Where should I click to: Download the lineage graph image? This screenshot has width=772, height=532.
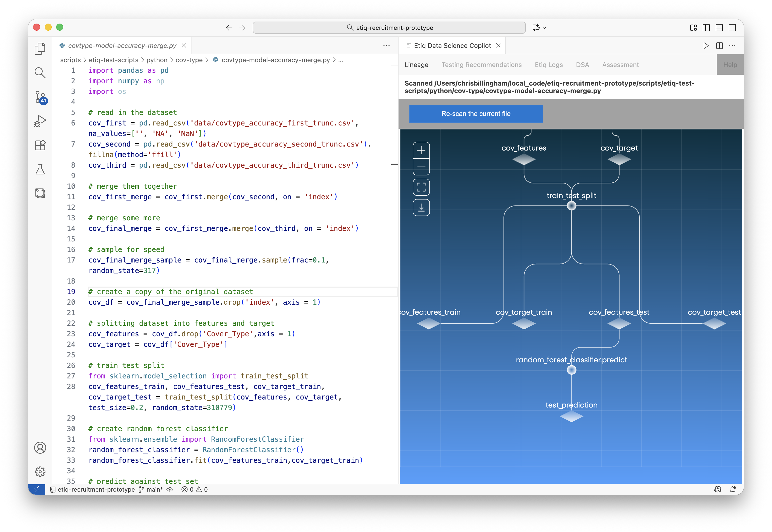[421, 208]
